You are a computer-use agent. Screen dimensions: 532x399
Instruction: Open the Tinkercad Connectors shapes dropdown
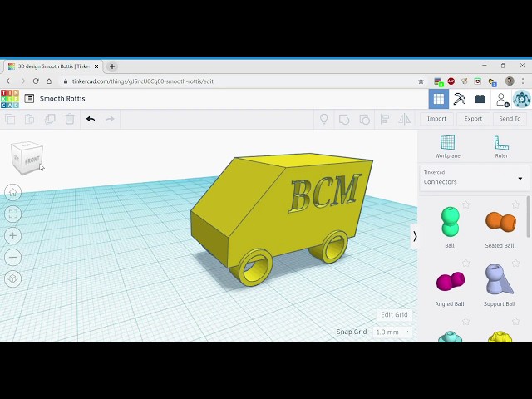click(475, 178)
